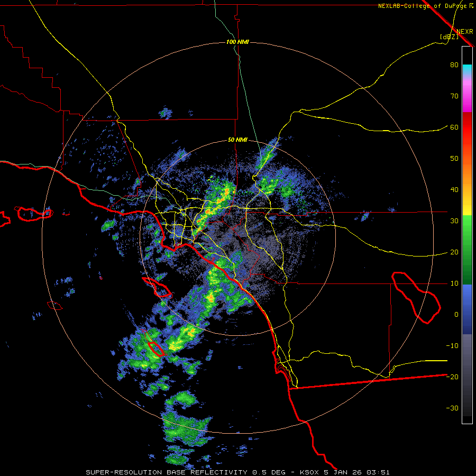The width and height of the screenshot is (476, 476).
Task: Click the 50 NMI range ring label
Action: [x=237, y=140]
